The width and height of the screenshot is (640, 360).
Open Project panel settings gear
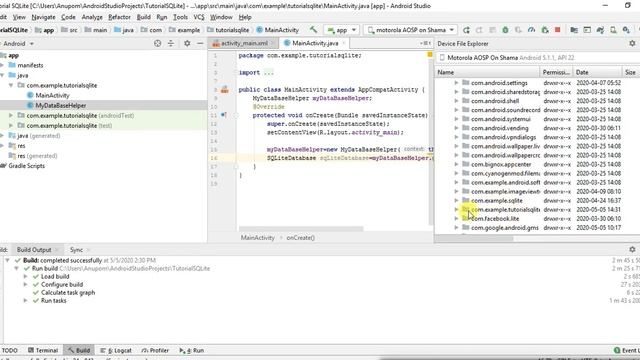pyautogui.click(x=187, y=43)
